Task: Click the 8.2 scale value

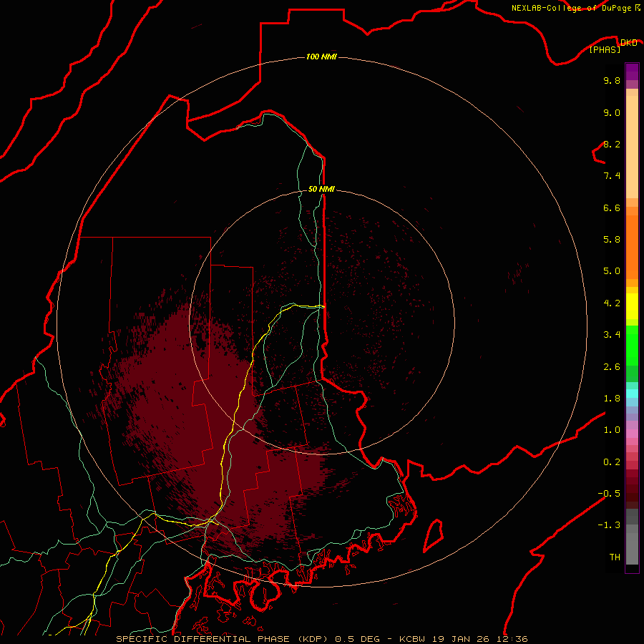Action: click(612, 144)
